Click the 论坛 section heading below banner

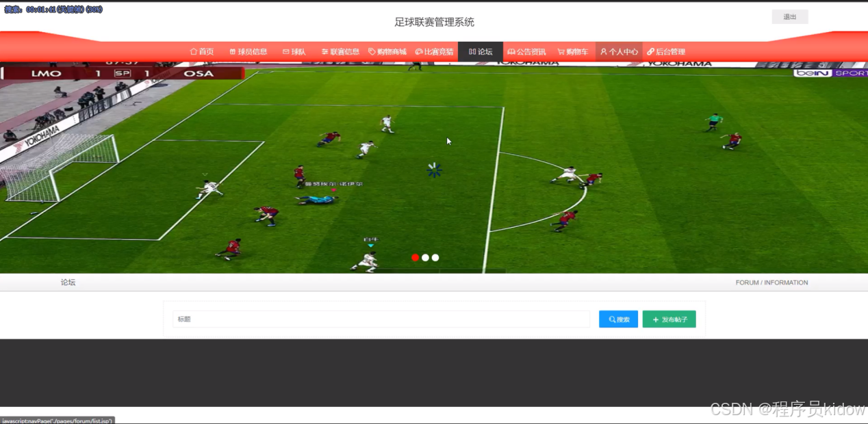click(68, 282)
